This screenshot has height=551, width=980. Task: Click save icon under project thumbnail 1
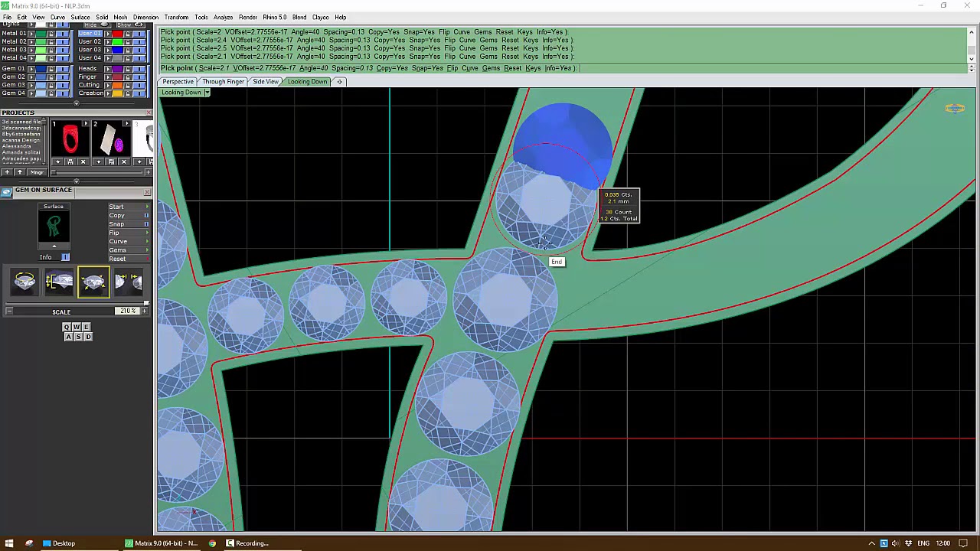[70, 161]
